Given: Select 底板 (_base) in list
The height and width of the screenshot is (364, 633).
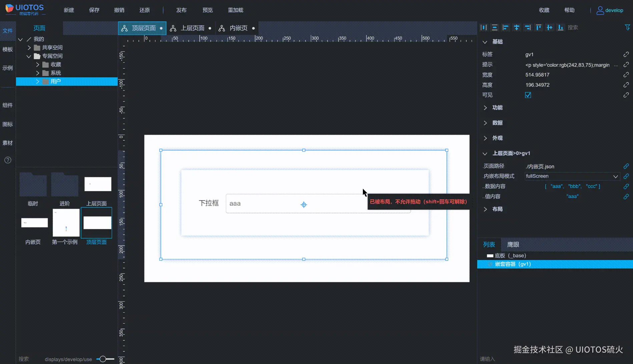Looking at the screenshot, I should tap(555, 256).
